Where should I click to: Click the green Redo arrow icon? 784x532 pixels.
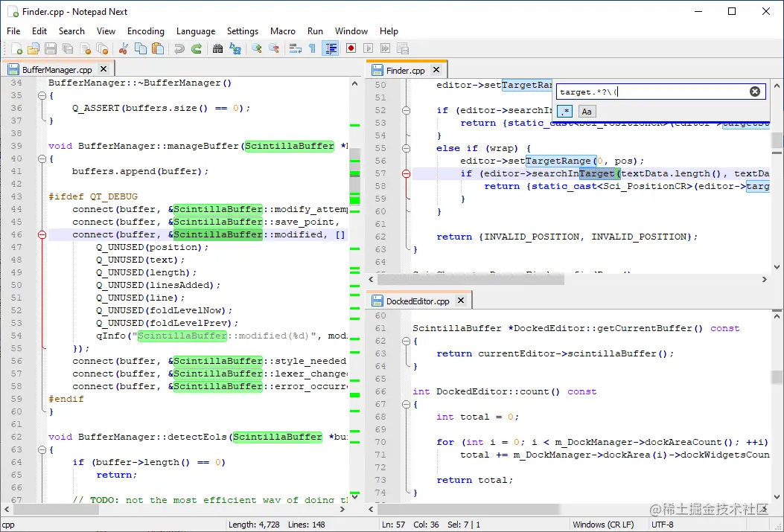pyautogui.click(x=197, y=48)
